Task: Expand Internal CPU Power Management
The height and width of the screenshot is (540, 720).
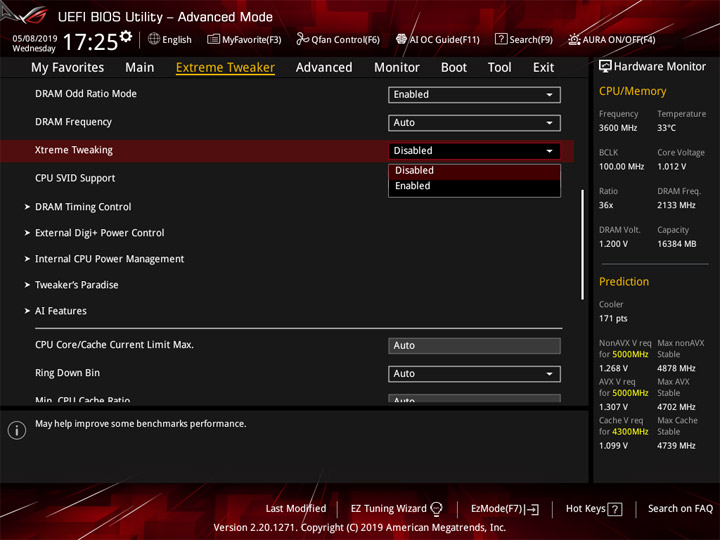Action: (x=109, y=259)
